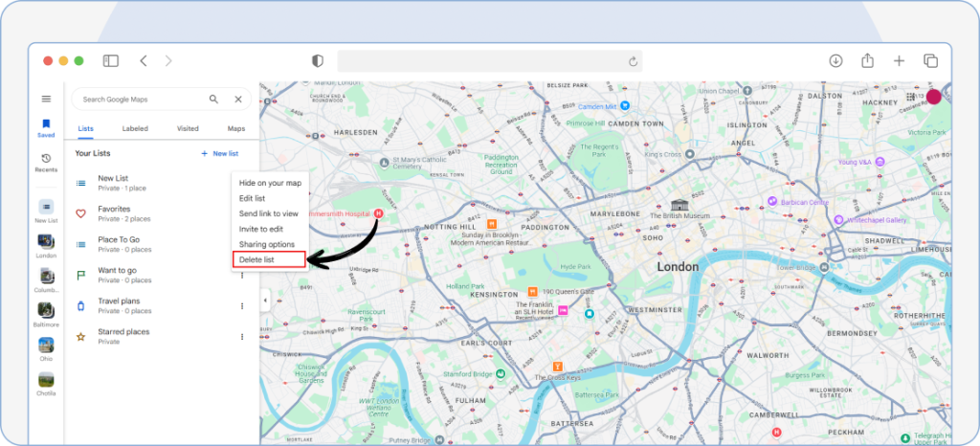Image resolution: width=980 pixels, height=446 pixels.
Task: Choose Edit list from context menu
Action: [x=270, y=198]
